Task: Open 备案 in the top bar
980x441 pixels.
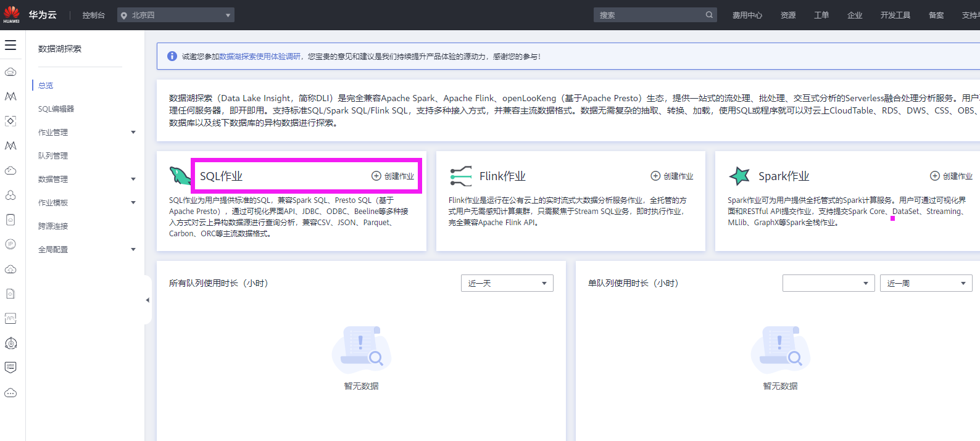Action: click(x=936, y=15)
